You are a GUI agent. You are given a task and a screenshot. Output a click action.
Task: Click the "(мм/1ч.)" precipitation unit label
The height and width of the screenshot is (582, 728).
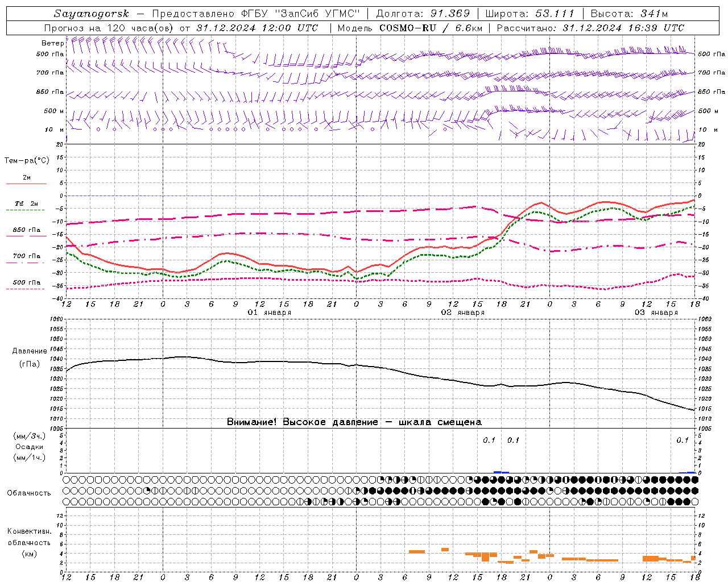[30, 458]
